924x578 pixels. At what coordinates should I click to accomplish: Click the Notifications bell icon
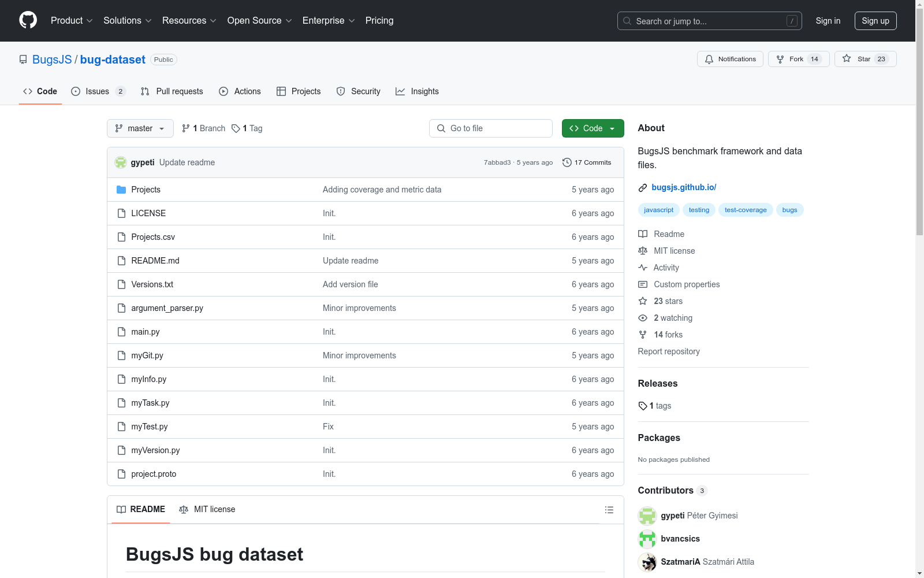(709, 59)
